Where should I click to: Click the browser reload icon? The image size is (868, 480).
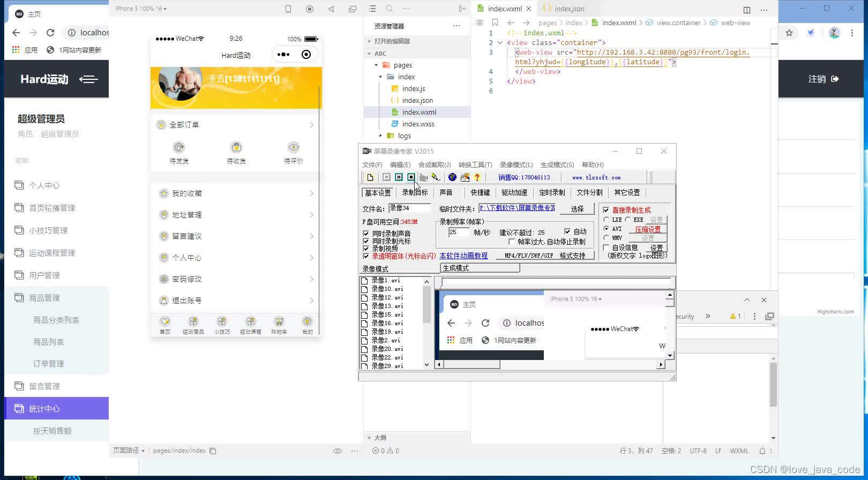(50, 33)
